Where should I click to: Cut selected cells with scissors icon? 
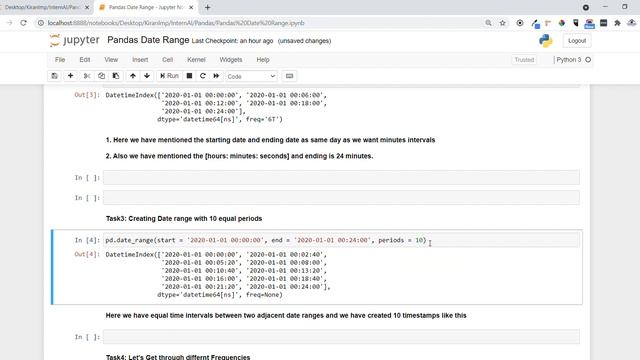pyautogui.click(x=87, y=76)
